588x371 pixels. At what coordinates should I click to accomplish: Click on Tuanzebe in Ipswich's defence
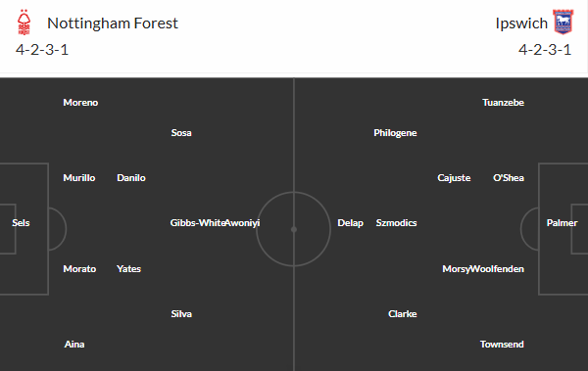(504, 103)
